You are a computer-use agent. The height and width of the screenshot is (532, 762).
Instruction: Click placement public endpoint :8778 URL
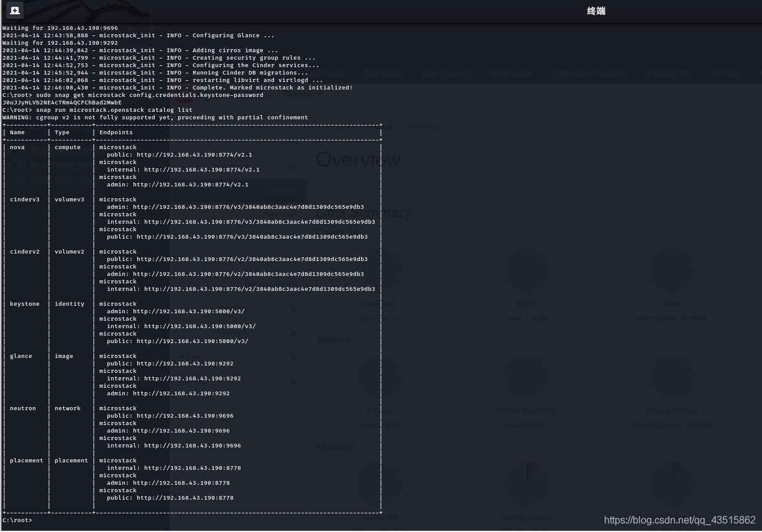(x=185, y=498)
